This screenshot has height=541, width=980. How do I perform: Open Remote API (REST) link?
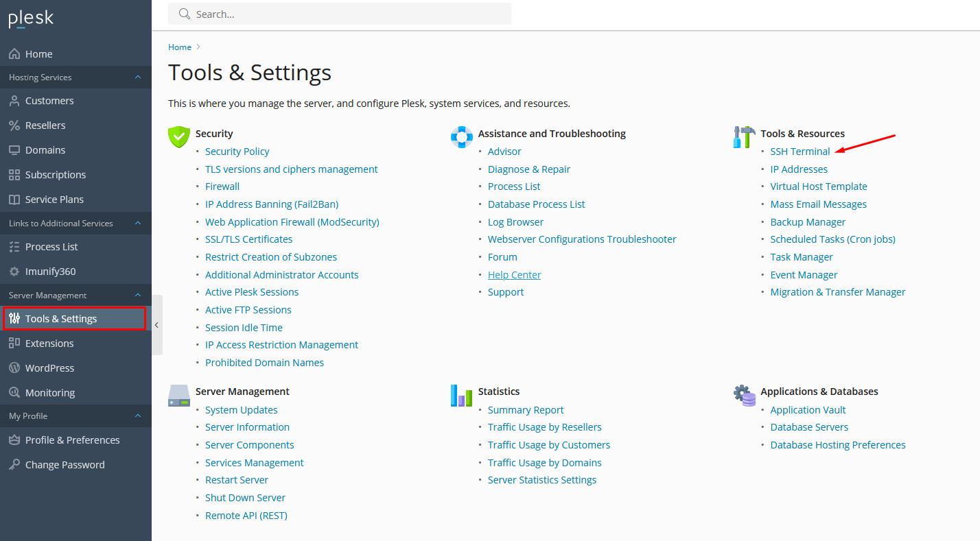pos(246,515)
